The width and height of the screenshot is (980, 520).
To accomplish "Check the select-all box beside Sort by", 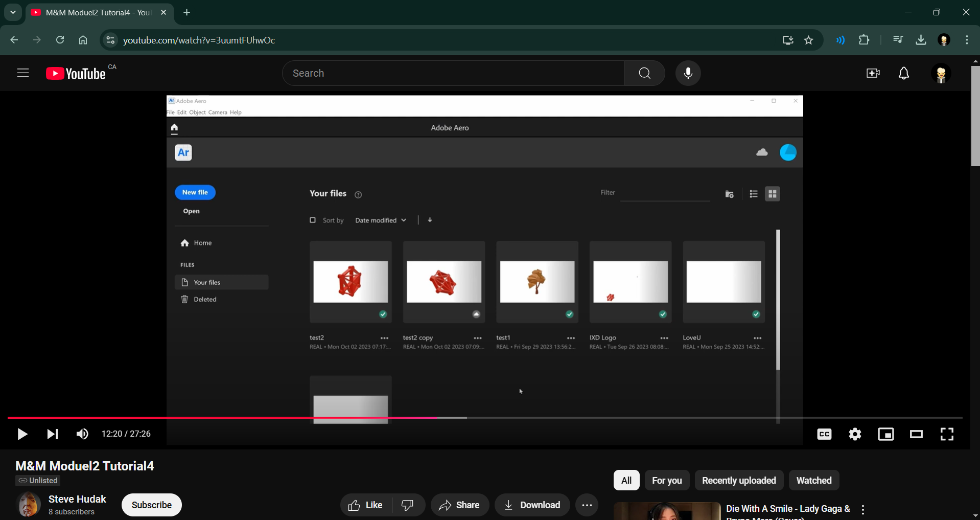I will 313,220.
